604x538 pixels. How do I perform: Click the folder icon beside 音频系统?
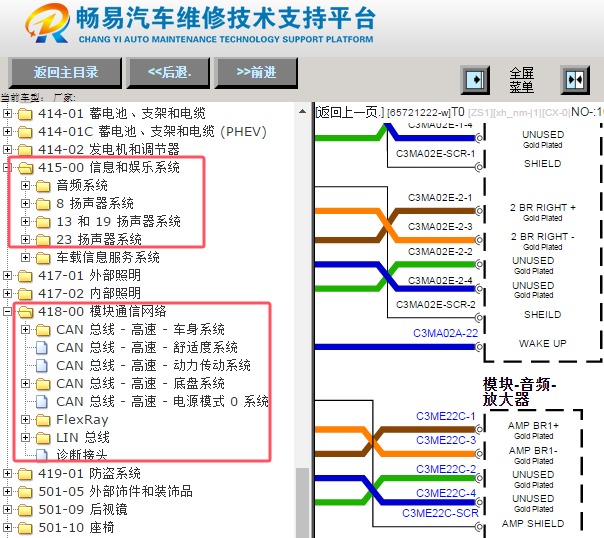click(43, 186)
